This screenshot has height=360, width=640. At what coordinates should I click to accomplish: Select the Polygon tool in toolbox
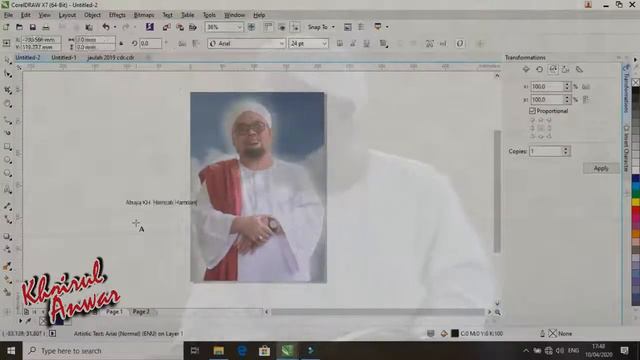(8, 173)
